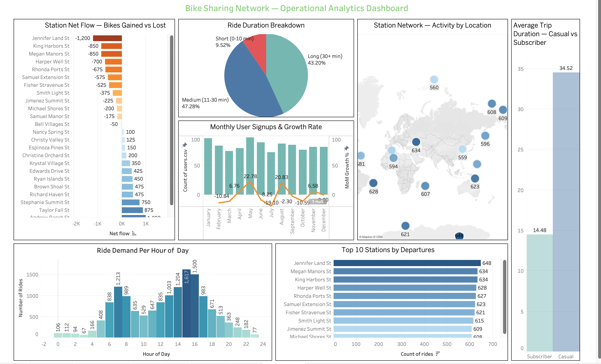
Task: Select the map marker labeled 607
Action: 425,186
